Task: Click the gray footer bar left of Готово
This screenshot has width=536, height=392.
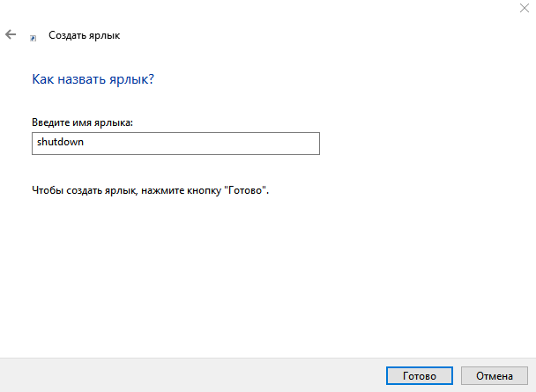Action: pos(176,375)
